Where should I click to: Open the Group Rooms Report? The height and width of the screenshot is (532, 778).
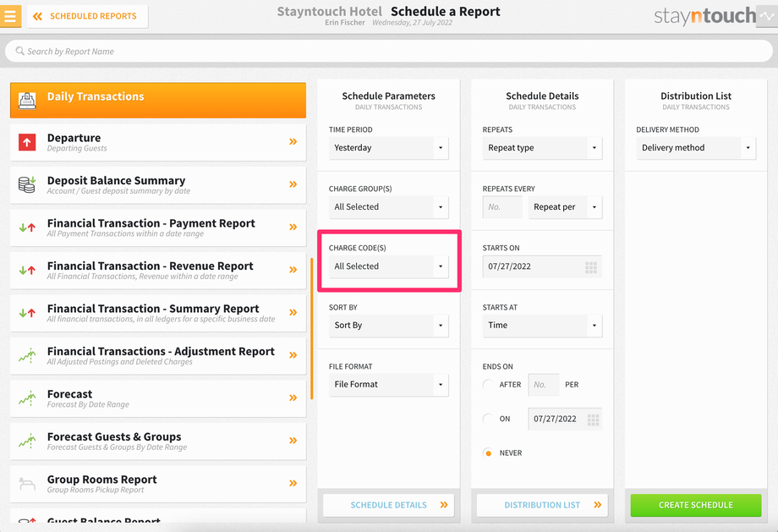[x=158, y=483]
